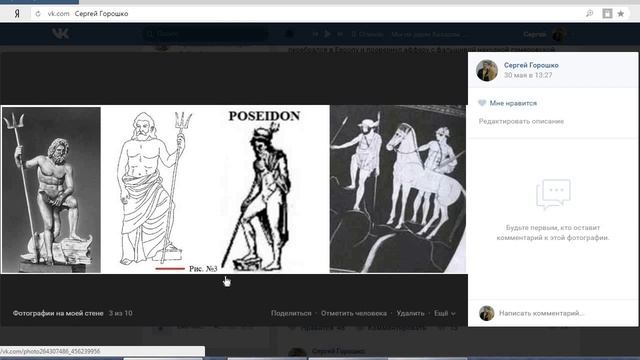
Task: Open Сергей Горошко author profile link
Action: [531, 65]
